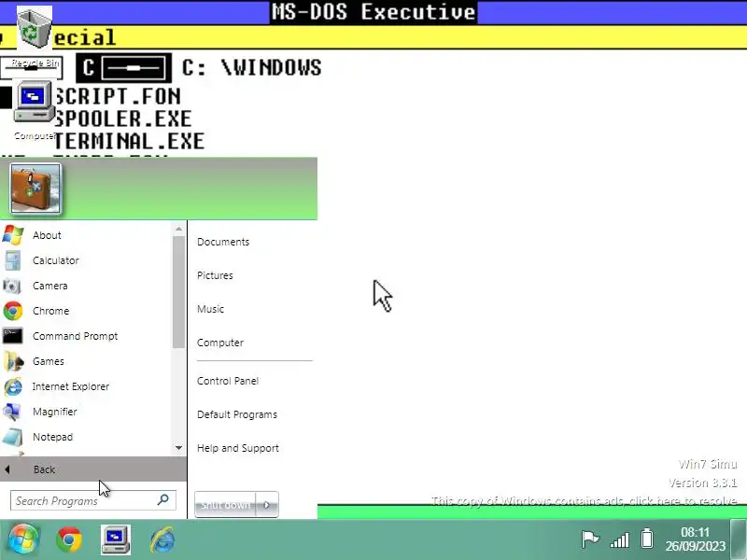
Task: Click the briefcase user account picture
Action: (x=35, y=189)
